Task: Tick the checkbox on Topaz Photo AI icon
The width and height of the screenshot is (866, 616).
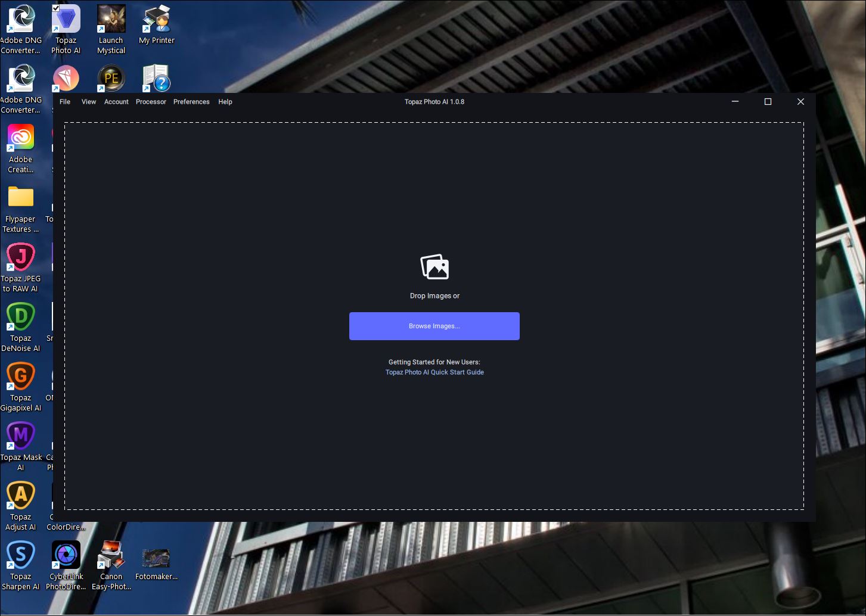Action: tap(55, 8)
